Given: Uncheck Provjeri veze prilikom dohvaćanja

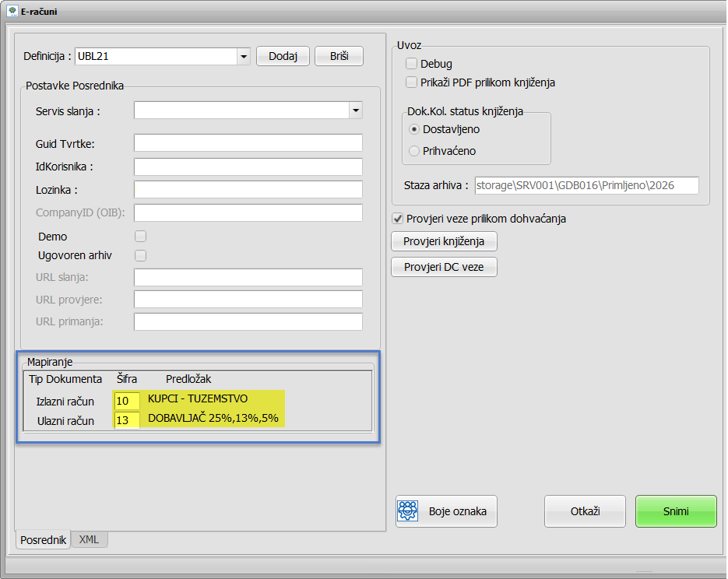Looking at the screenshot, I should (x=397, y=219).
